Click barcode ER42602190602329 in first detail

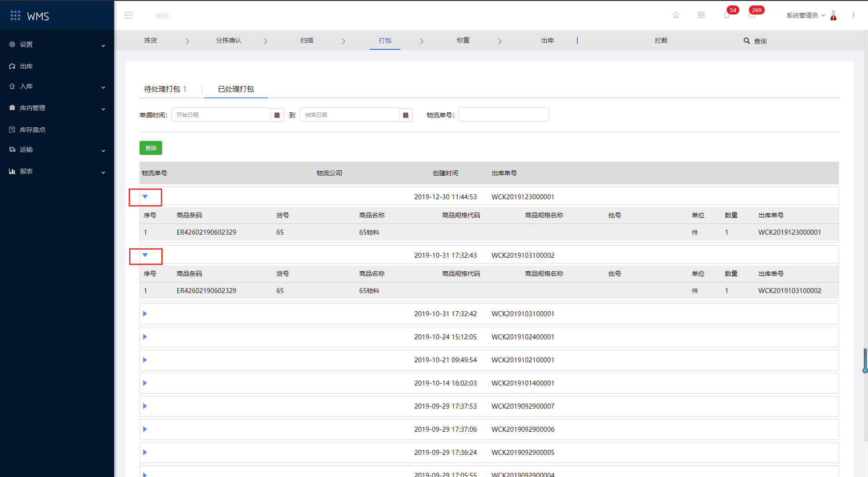pos(207,232)
